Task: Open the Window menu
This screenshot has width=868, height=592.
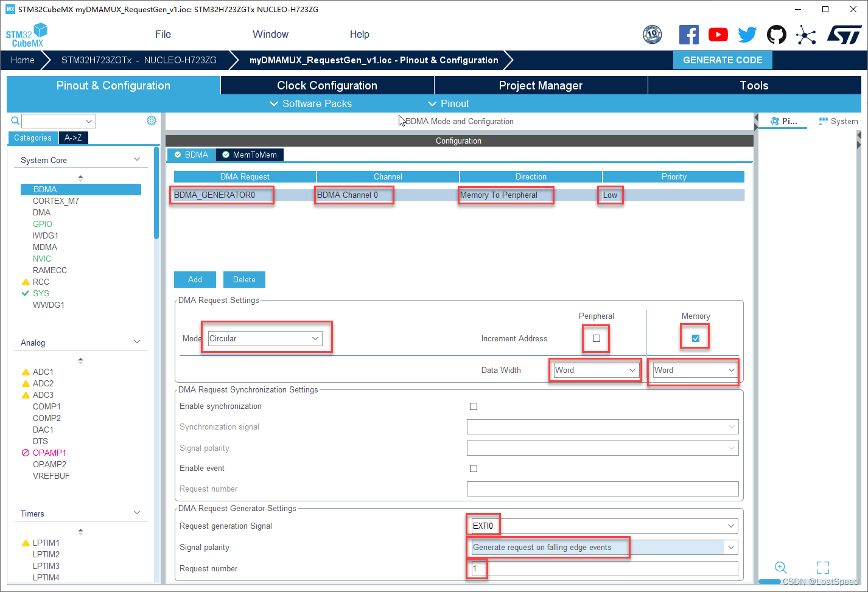Action: (271, 34)
